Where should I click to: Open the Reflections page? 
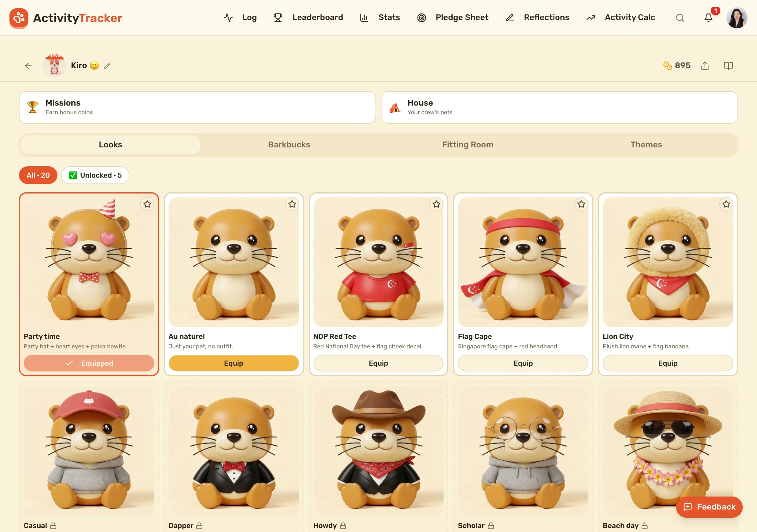click(x=537, y=18)
